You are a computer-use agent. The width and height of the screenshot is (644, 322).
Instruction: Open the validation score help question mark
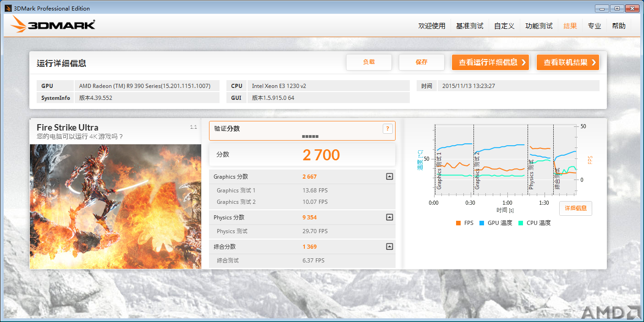point(387,129)
